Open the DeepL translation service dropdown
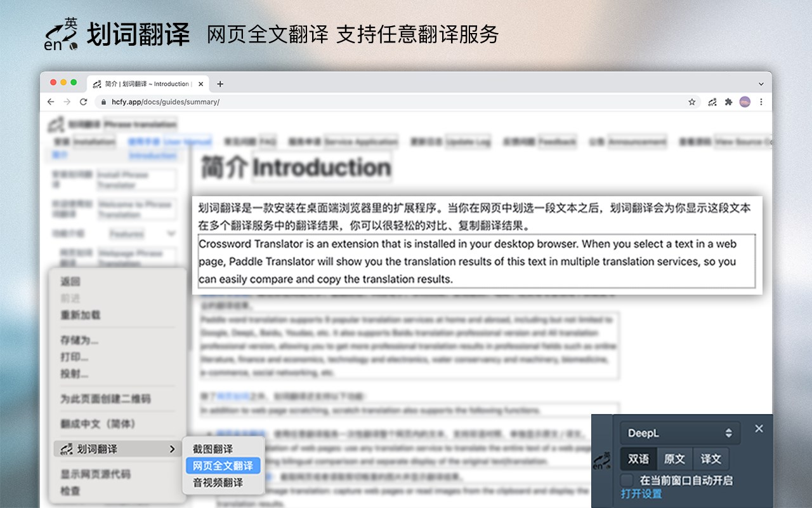The image size is (812, 508). (679, 432)
